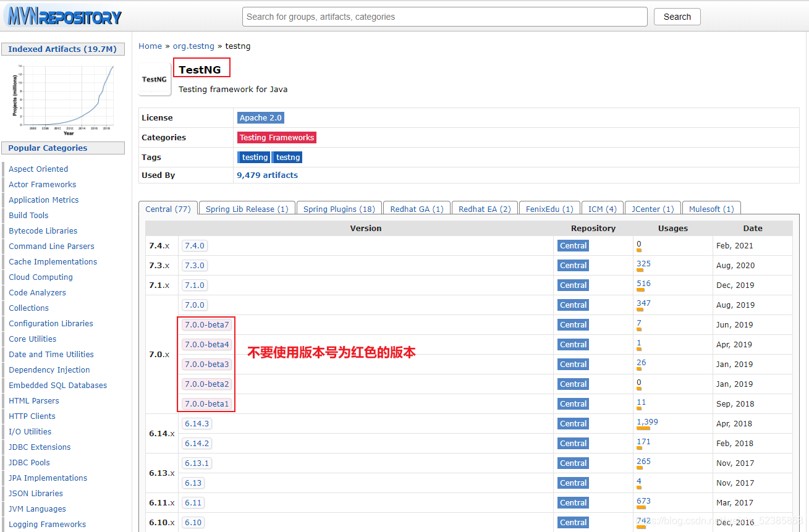Open Build Tools category

[28, 215]
